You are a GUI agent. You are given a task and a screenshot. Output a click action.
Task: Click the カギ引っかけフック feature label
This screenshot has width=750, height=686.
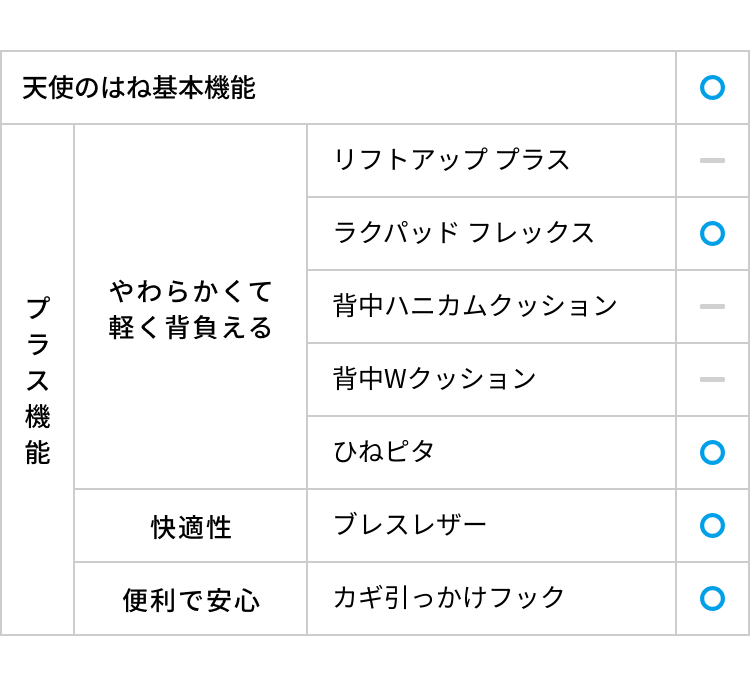pyautogui.click(x=449, y=598)
